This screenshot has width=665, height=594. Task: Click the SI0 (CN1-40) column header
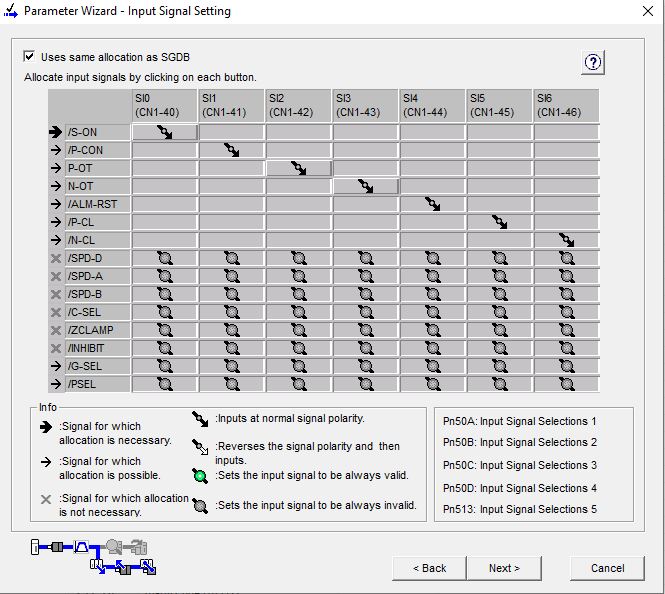click(x=165, y=105)
